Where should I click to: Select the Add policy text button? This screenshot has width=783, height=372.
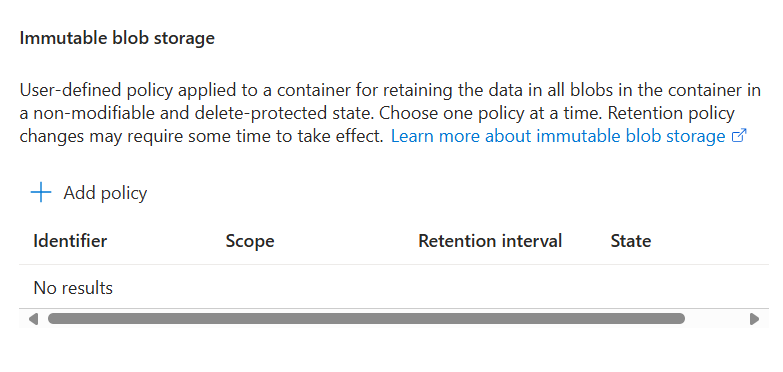105,193
